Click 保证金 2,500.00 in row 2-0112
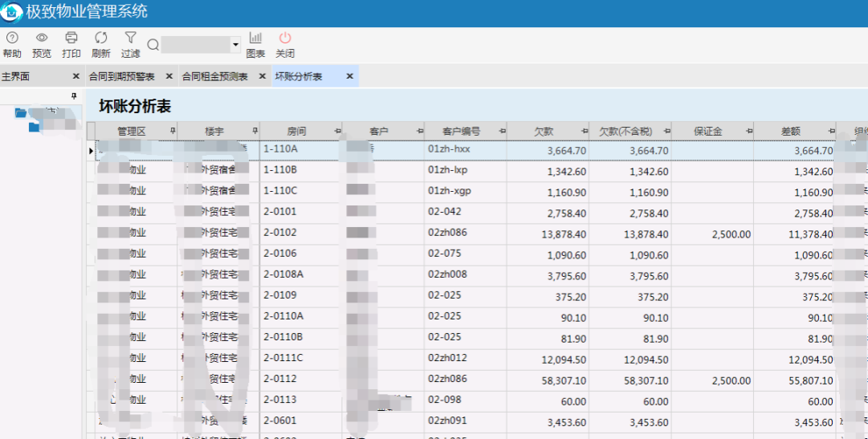 731,381
